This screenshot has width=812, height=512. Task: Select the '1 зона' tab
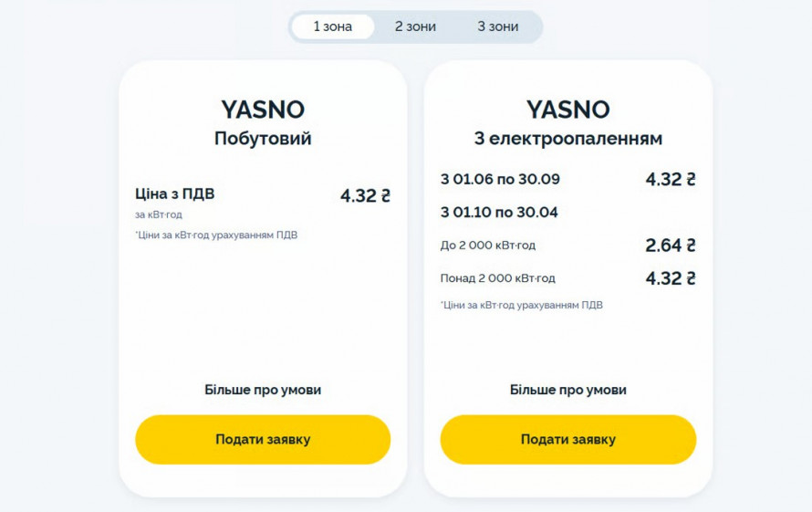[x=332, y=26]
